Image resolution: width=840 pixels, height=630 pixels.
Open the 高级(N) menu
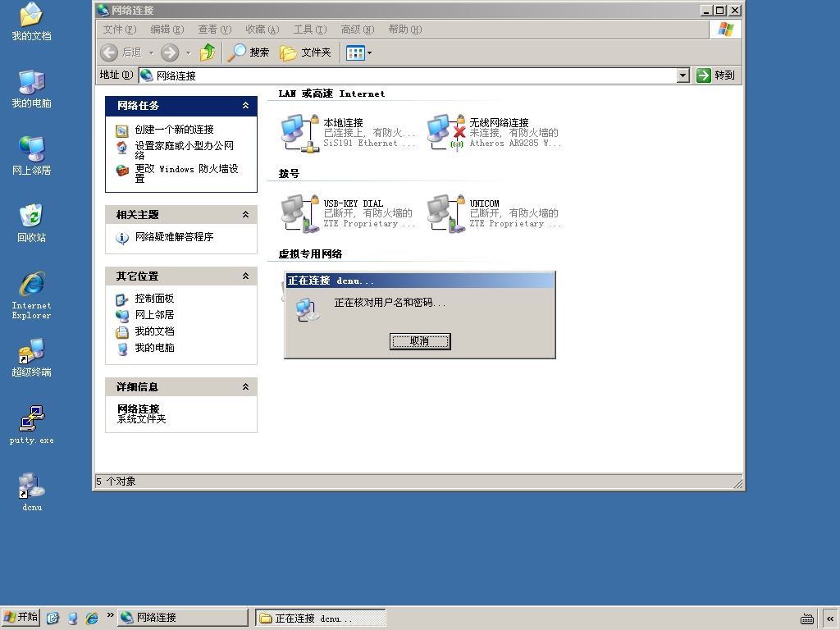pos(358,30)
